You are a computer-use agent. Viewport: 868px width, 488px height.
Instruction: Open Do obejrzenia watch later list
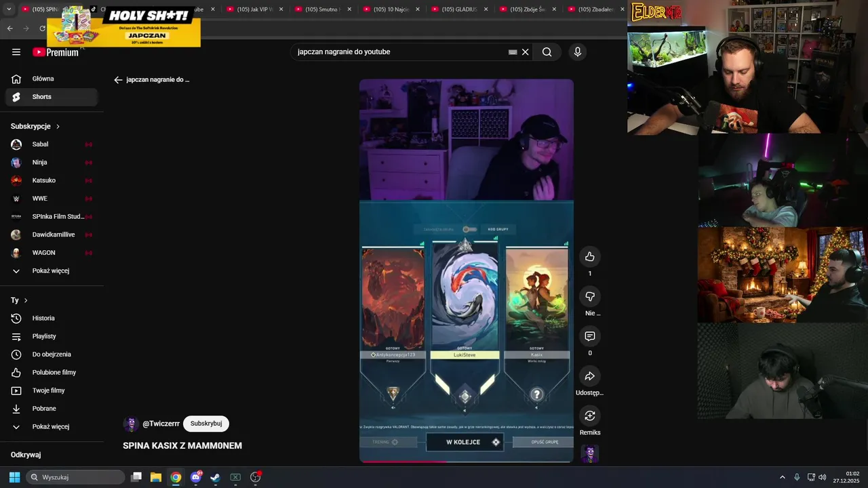point(52,354)
